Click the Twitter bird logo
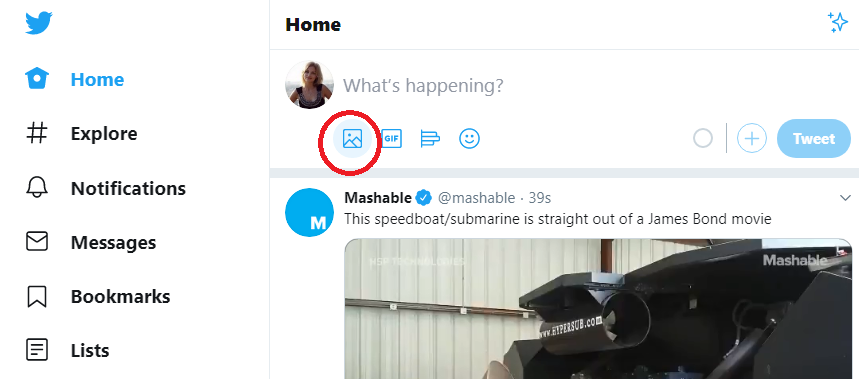 tap(38, 24)
